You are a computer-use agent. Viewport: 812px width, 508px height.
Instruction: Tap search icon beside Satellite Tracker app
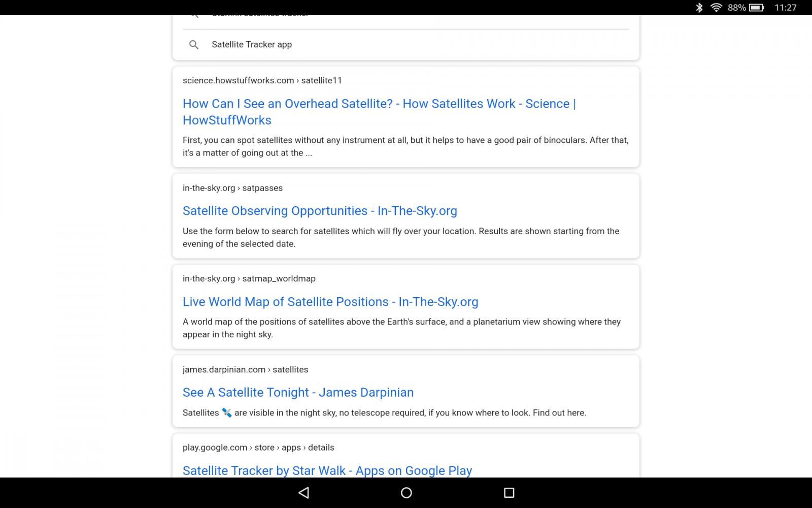tap(194, 45)
